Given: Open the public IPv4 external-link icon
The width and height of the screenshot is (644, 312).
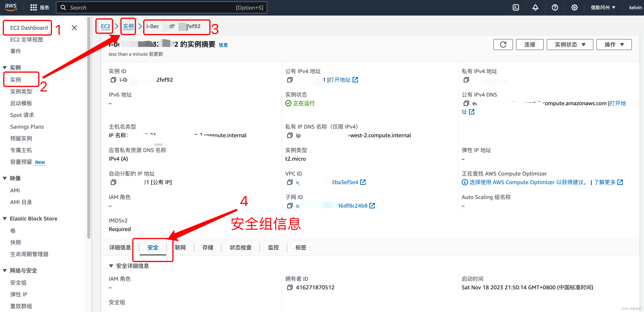Looking at the screenshot, I should (355, 80).
